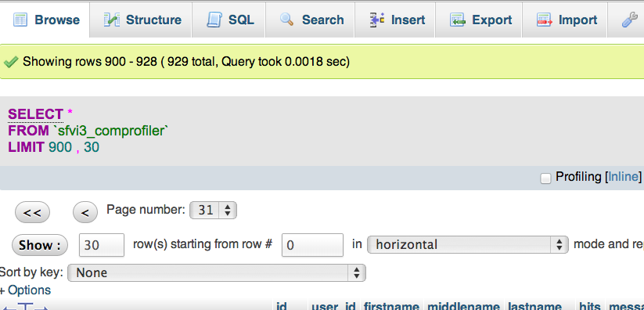Open the Sort by key dropdown

tap(217, 272)
